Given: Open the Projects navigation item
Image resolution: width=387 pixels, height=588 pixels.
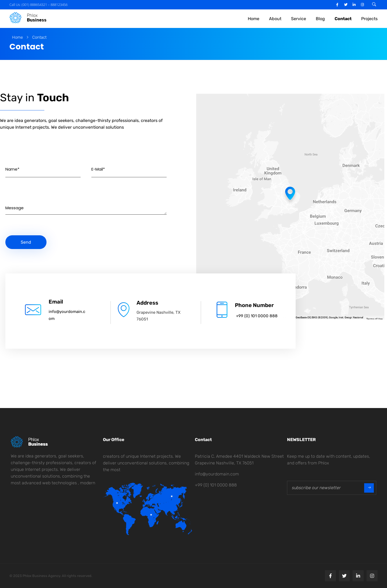Looking at the screenshot, I should pos(369,19).
